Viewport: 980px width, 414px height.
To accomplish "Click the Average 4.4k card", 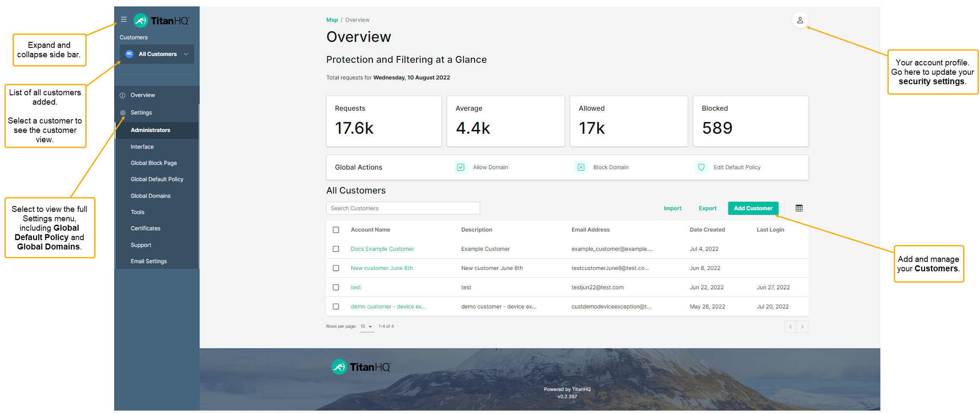I will (505, 121).
